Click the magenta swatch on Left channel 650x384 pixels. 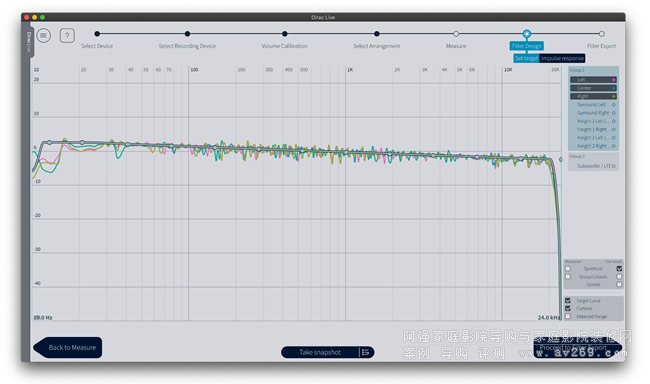coord(614,80)
